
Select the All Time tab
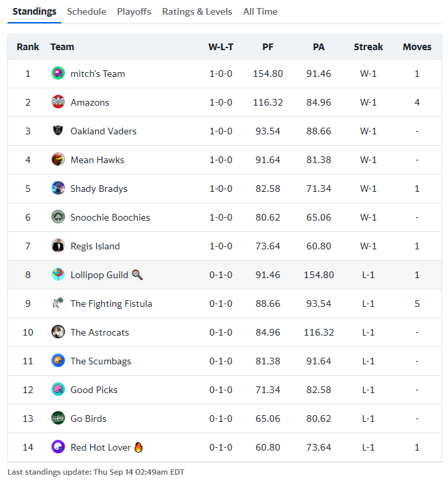click(x=260, y=11)
